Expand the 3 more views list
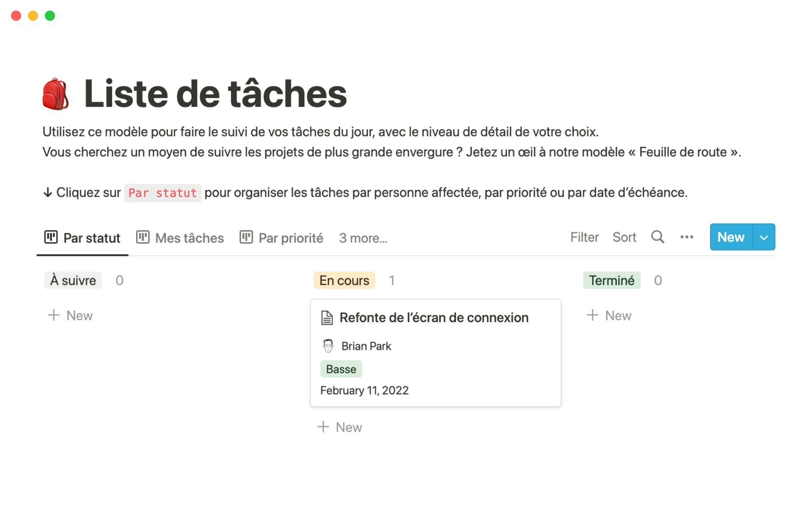The image size is (812, 508). pyautogui.click(x=363, y=238)
